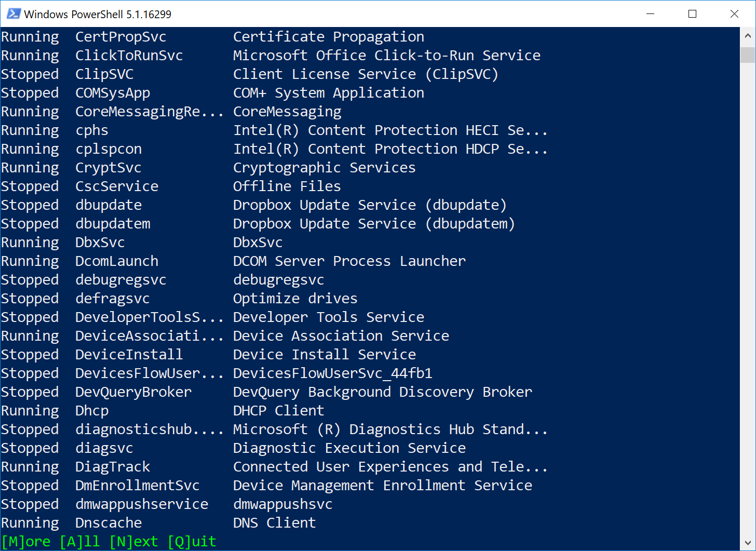Click 'Connected User Experiences and Tele...' text

[x=391, y=467]
